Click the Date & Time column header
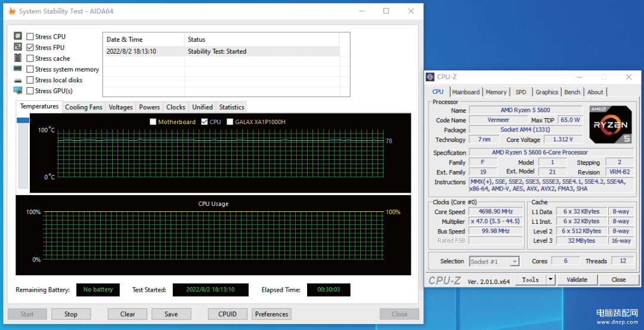The image size is (644, 330). coord(143,39)
